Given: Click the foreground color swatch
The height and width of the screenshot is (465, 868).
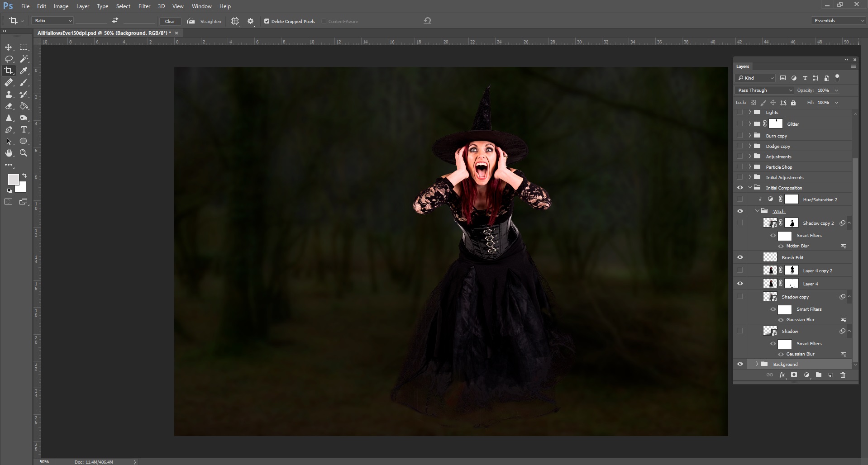Looking at the screenshot, I should click(13, 180).
